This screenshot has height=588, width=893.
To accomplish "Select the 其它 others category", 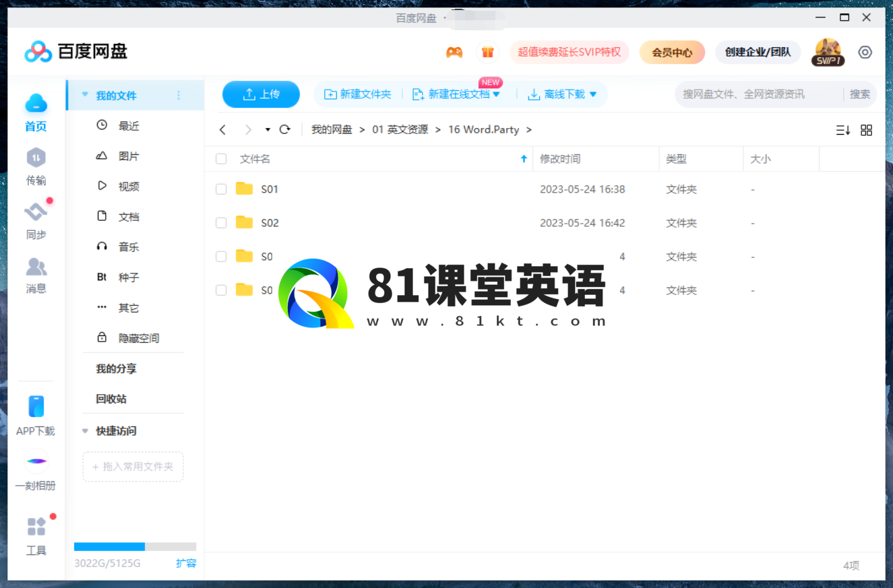I will pyautogui.click(x=129, y=307).
